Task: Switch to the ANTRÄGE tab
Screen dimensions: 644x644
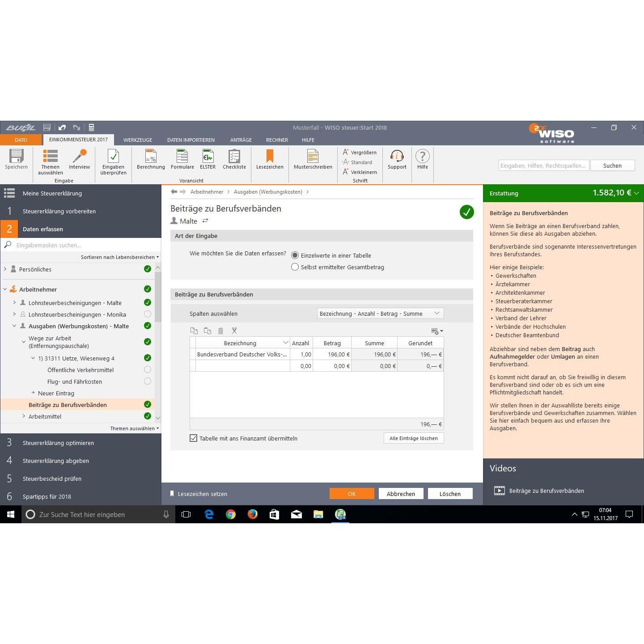Action: tap(241, 140)
